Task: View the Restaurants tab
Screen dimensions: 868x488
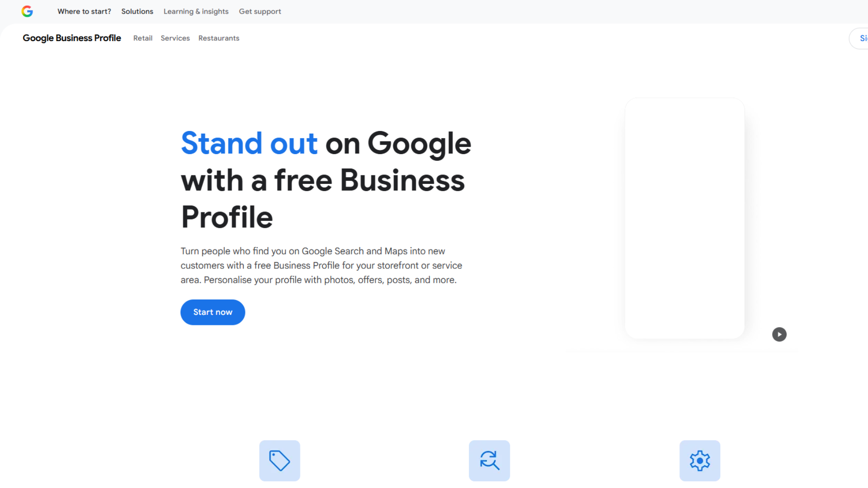Action: click(x=219, y=38)
